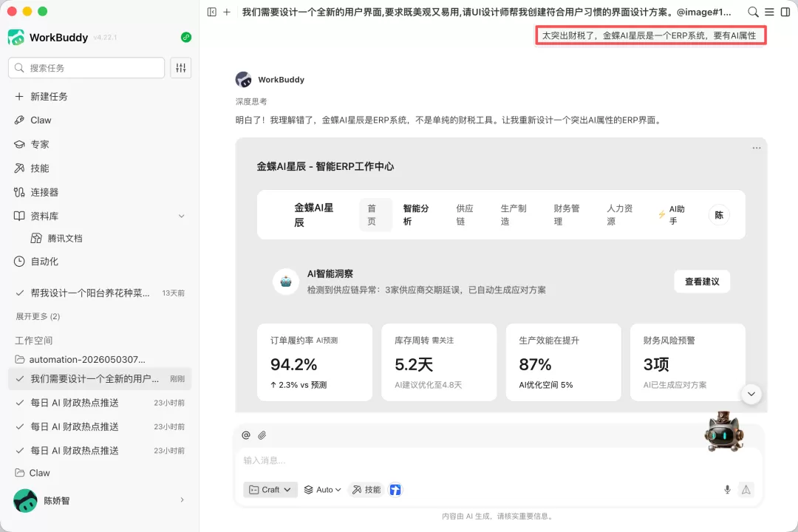This screenshot has height=532, width=798.
Task: Click the green link status icon
Action: coord(186,37)
